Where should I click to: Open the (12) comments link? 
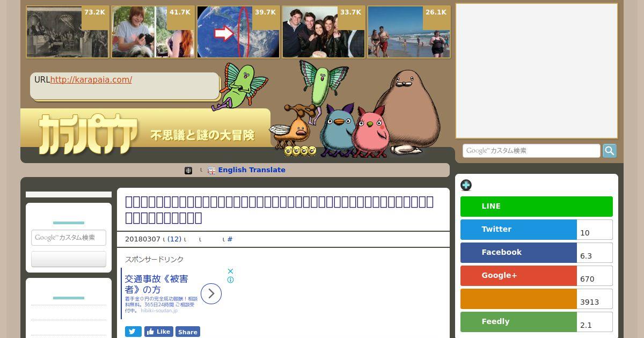(x=174, y=239)
